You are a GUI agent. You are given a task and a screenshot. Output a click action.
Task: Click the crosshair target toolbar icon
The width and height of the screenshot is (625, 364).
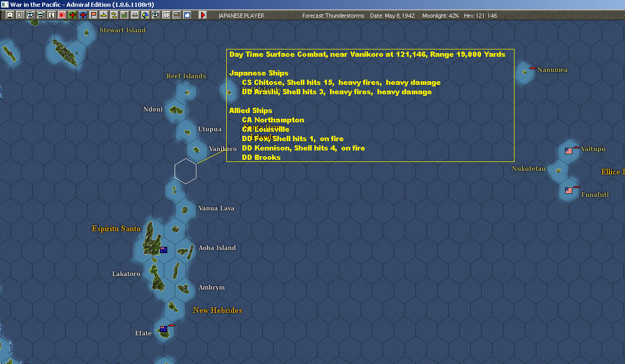pos(156,15)
